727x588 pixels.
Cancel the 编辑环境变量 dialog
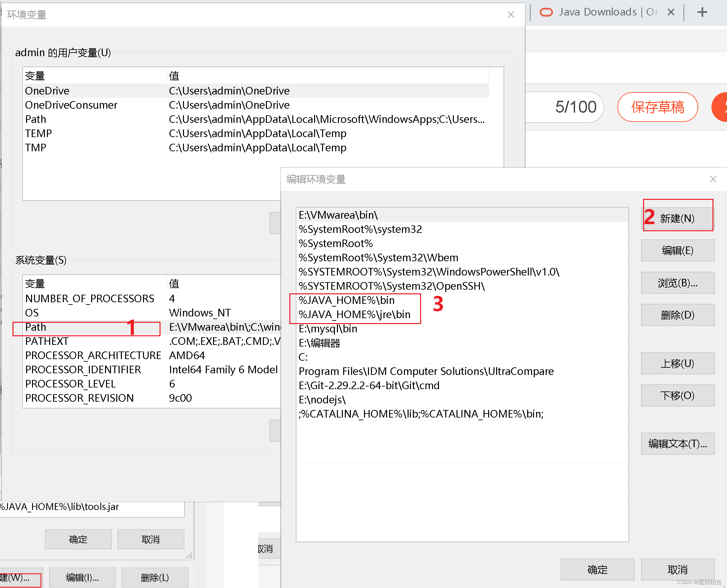[x=677, y=570]
